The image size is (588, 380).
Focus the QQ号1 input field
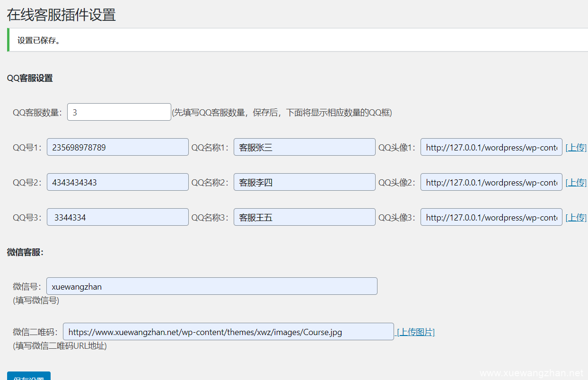pyautogui.click(x=117, y=147)
